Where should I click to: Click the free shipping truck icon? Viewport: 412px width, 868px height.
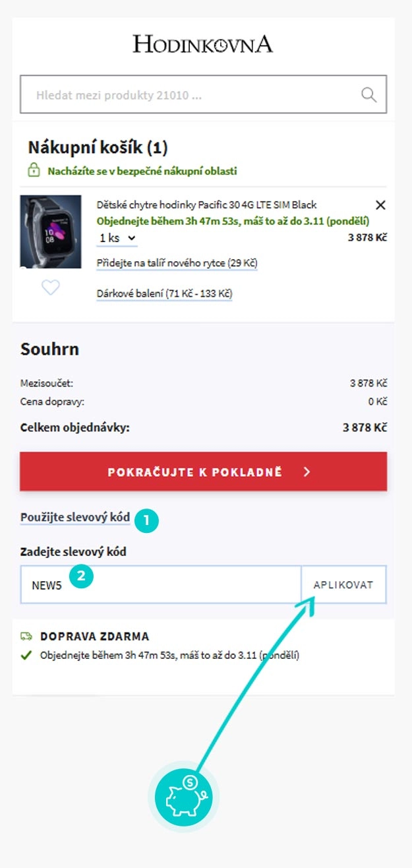[27, 636]
